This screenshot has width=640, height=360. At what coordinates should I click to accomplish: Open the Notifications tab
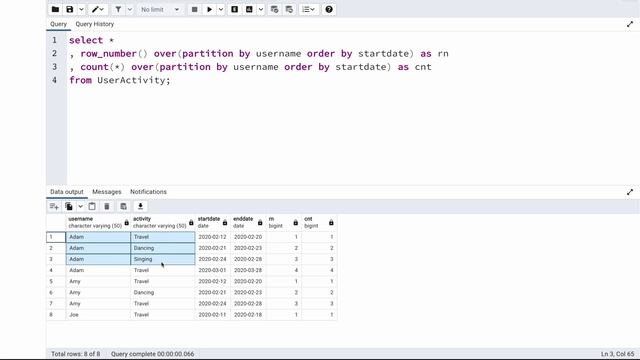tap(148, 192)
